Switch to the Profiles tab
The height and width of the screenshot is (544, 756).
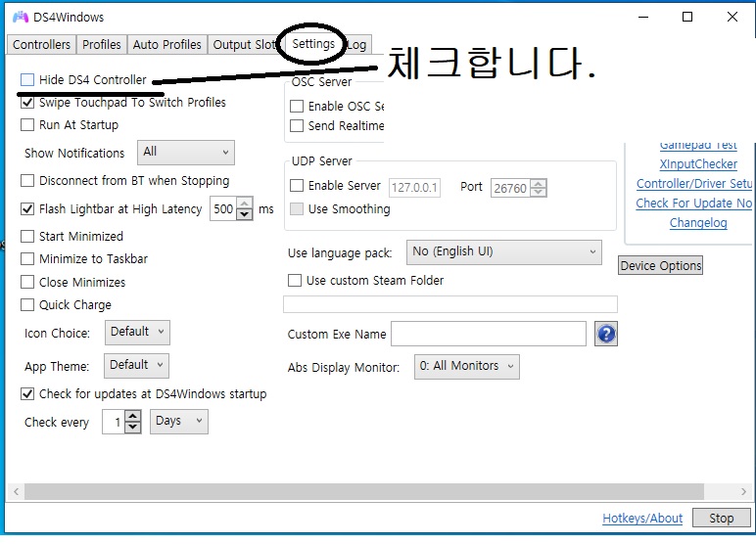pyautogui.click(x=101, y=44)
